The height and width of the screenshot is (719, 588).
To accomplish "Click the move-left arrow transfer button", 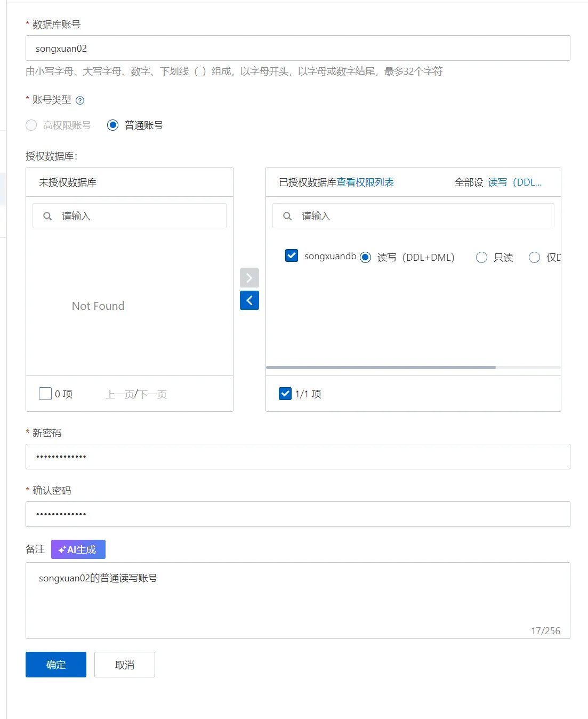I will click(249, 300).
